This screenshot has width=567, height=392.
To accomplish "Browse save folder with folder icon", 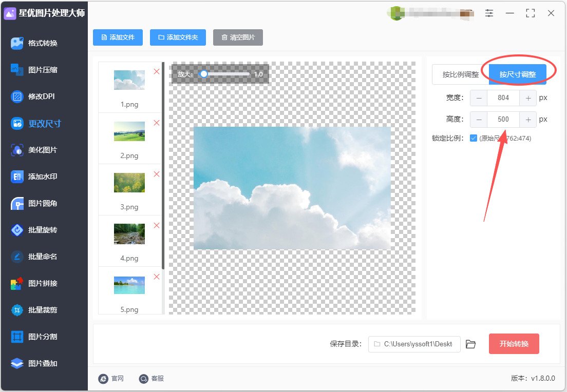I will (470, 344).
